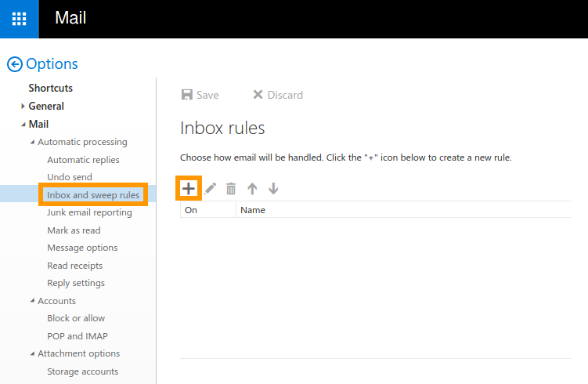Click the pencil edit rule icon
Viewport: 588px width, 384px height.
click(x=210, y=189)
